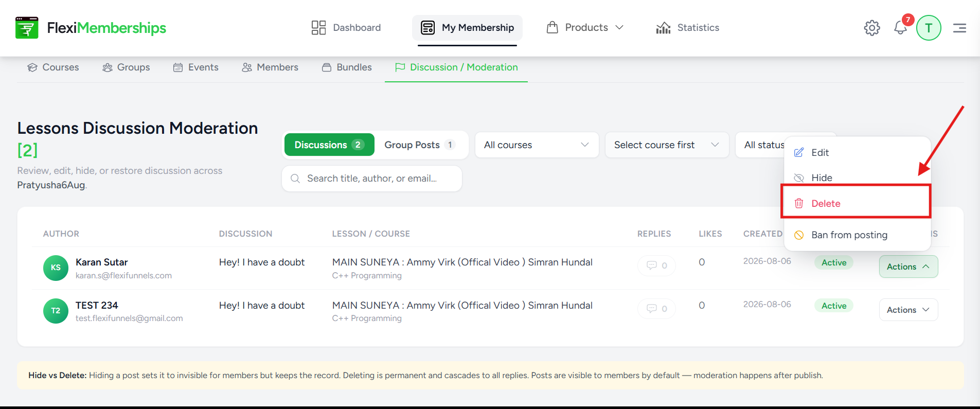The image size is (980, 409).
Task: Open the settings gear icon
Action: 872,28
